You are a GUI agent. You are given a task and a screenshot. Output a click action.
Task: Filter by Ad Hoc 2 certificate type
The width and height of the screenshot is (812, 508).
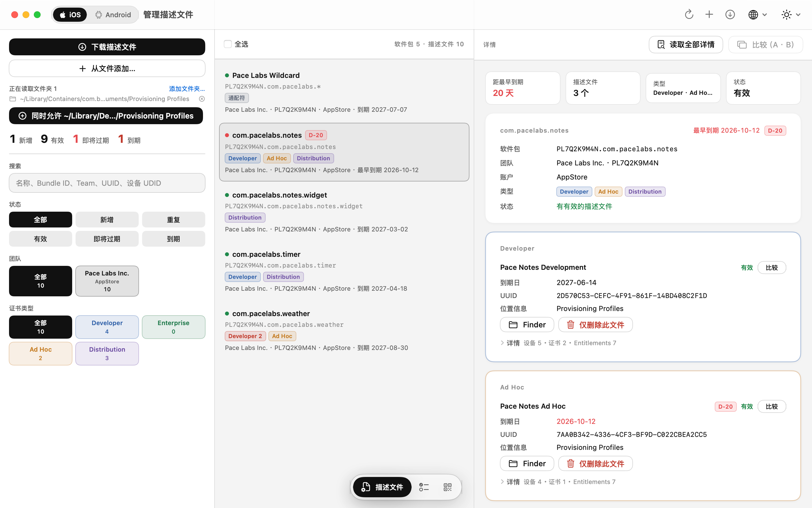40,353
